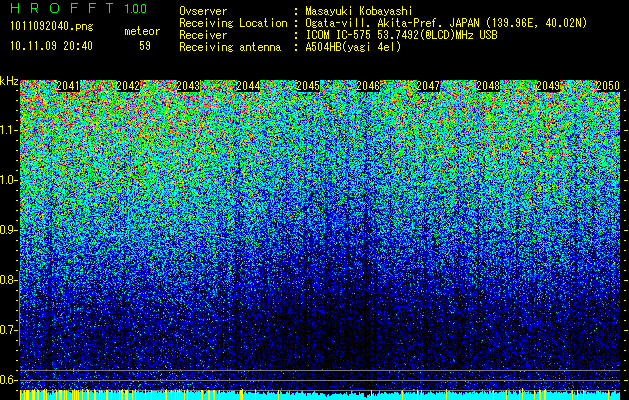Click the 0.8 kHz axis label

point(7,280)
